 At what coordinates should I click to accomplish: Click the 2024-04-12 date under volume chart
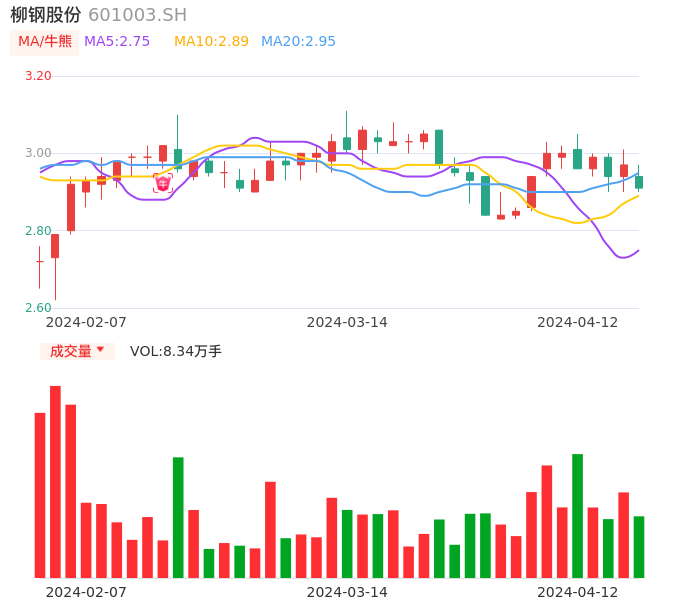pyautogui.click(x=578, y=592)
